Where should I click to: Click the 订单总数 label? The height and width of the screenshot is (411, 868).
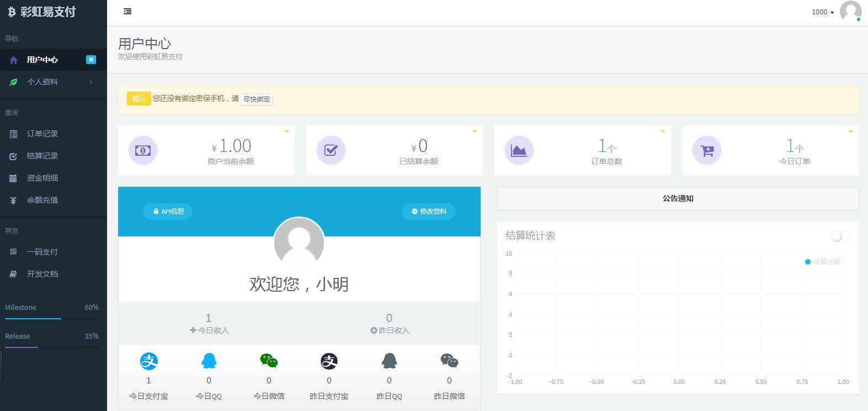click(606, 161)
